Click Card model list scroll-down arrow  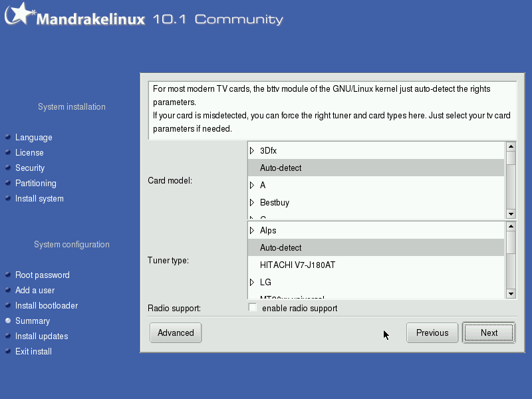click(x=511, y=213)
